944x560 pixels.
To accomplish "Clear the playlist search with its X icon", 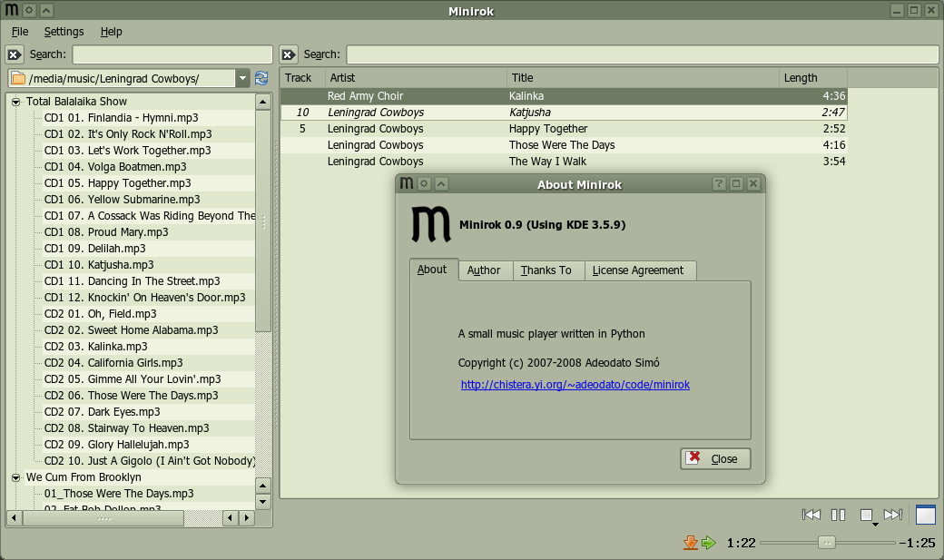I will click(x=289, y=54).
